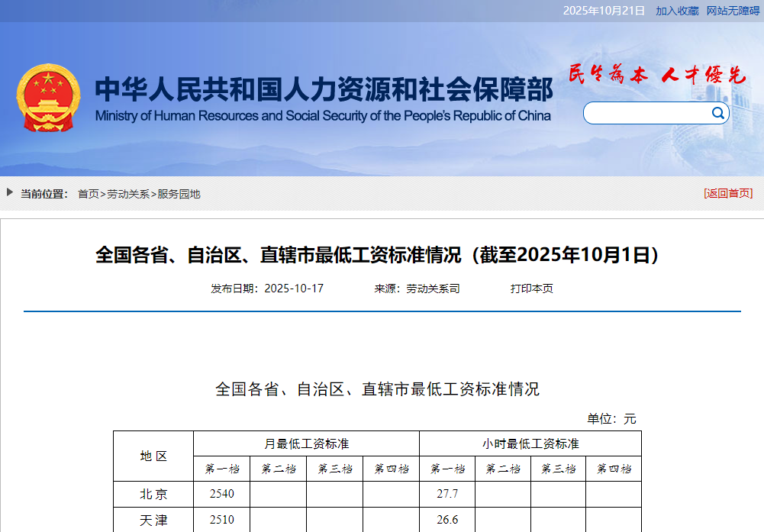Click the search magnifier icon
Image resolution: width=764 pixels, height=532 pixels.
click(x=717, y=112)
